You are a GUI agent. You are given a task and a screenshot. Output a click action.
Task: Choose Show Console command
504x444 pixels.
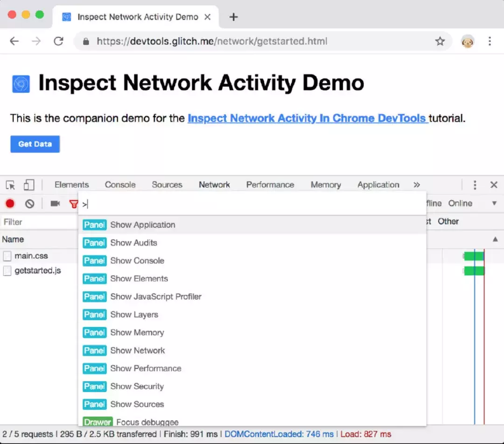(252, 261)
